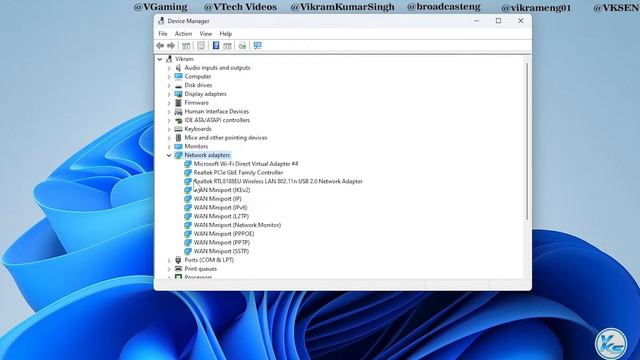
Task: Select the Ports (COM & LPT) icon
Action: [x=178, y=260]
